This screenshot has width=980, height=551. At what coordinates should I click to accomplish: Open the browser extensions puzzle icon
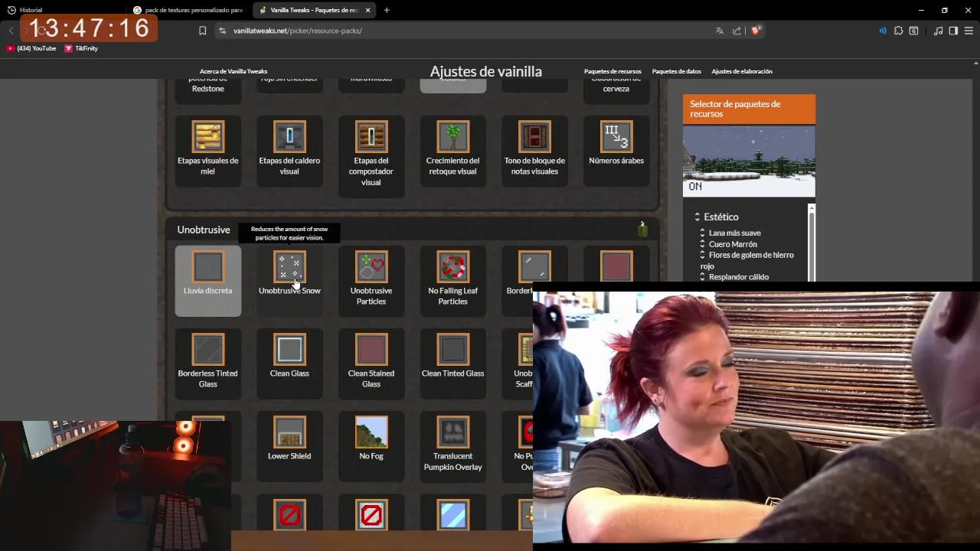tap(898, 31)
